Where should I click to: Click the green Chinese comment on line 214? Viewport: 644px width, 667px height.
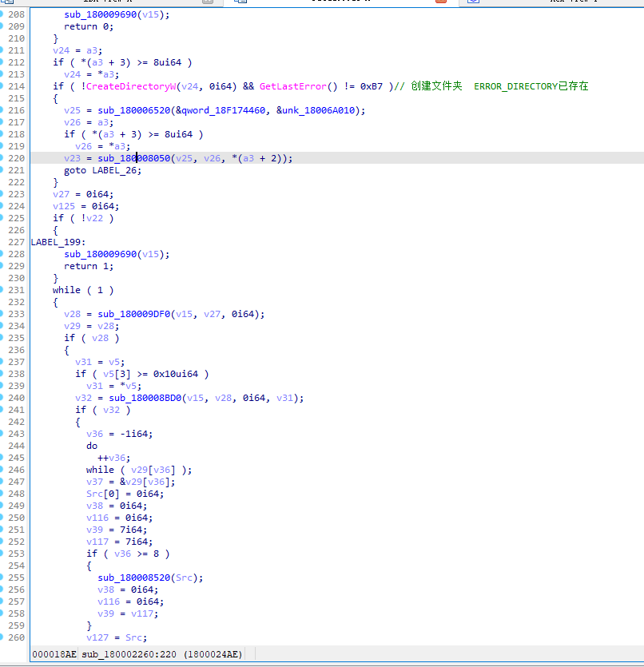[491, 86]
